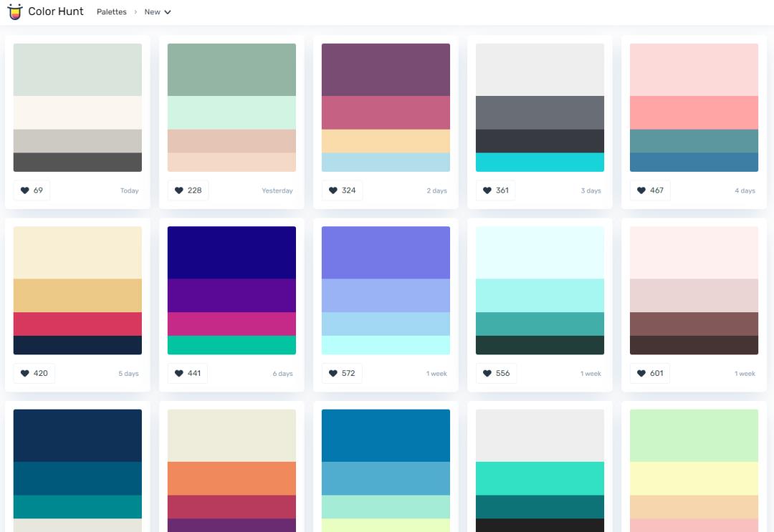Click heart icon on the 441-likes palette
Screen dimensions: 774x532
click(179, 373)
